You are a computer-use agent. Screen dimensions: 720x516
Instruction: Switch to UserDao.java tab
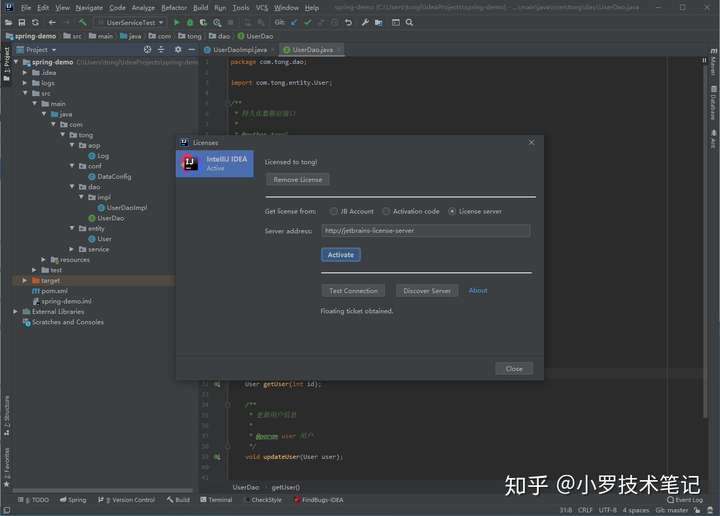[312, 50]
